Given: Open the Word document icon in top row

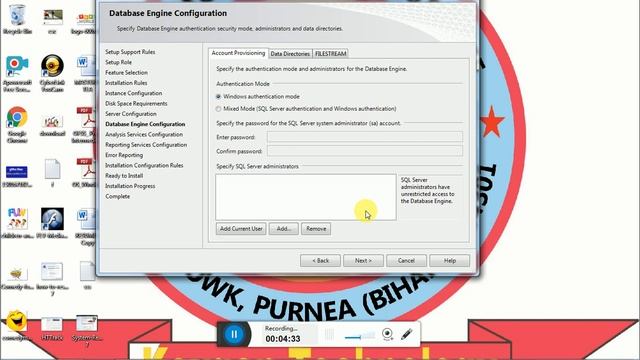Looking at the screenshot, I should click(86, 73).
